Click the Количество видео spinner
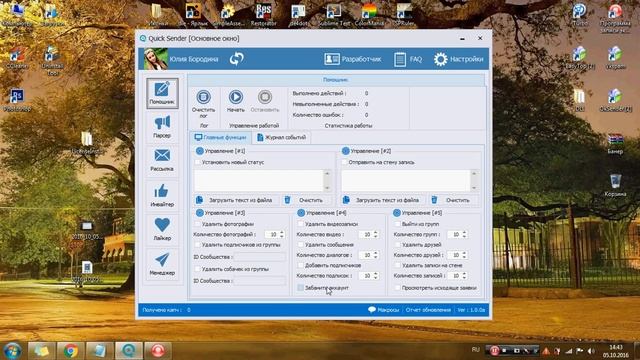 pyautogui.click(x=369, y=234)
